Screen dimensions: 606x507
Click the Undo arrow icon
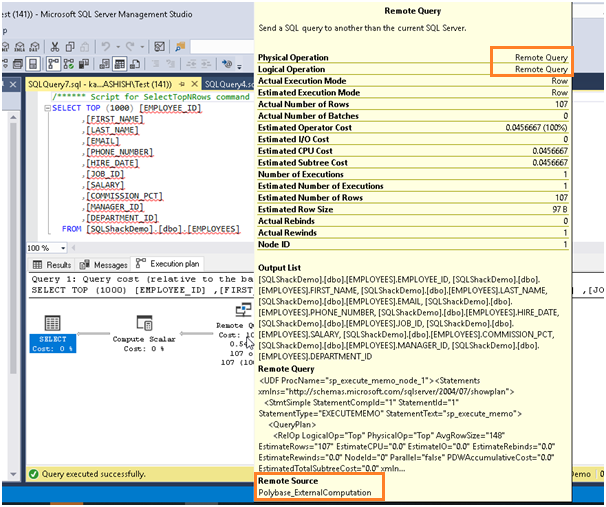tap(106, 47)
